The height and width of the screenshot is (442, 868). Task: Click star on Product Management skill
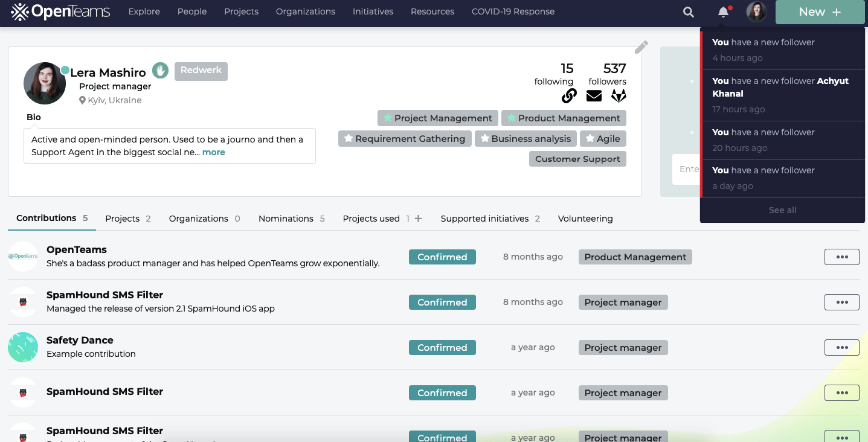512,118
